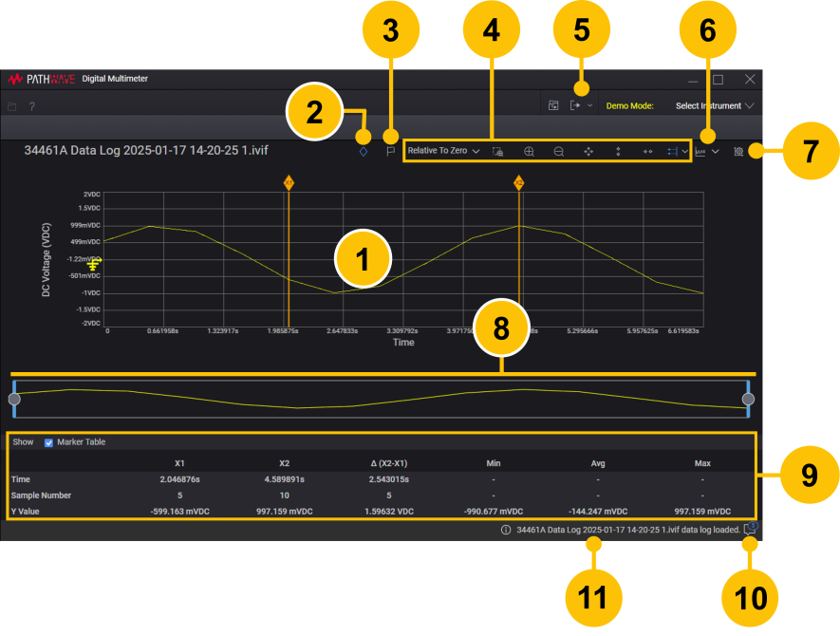
Task: Click the X2 column header
Action: [x=285, y=463]
